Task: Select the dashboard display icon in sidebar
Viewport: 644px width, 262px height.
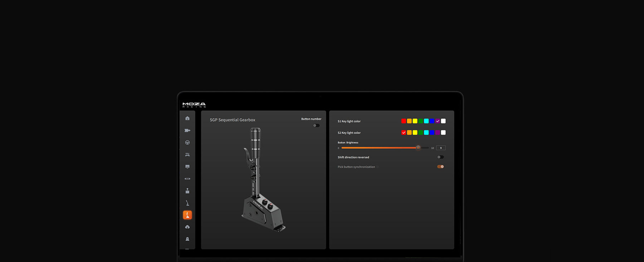Action: tap(187, 167)
